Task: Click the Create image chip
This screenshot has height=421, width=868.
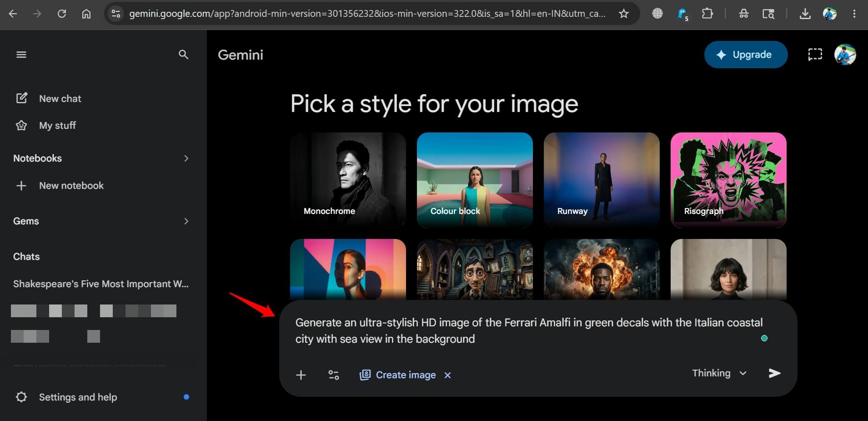Action: pos(398,375)
